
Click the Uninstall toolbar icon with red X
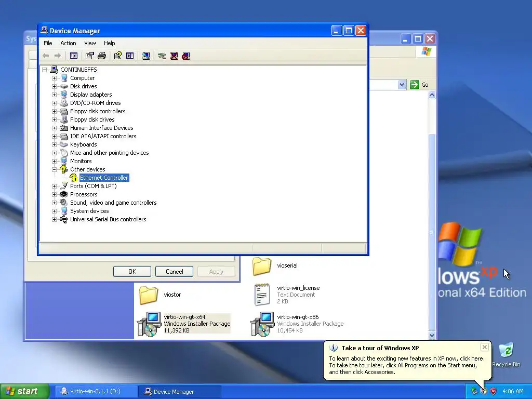(174, 56)
